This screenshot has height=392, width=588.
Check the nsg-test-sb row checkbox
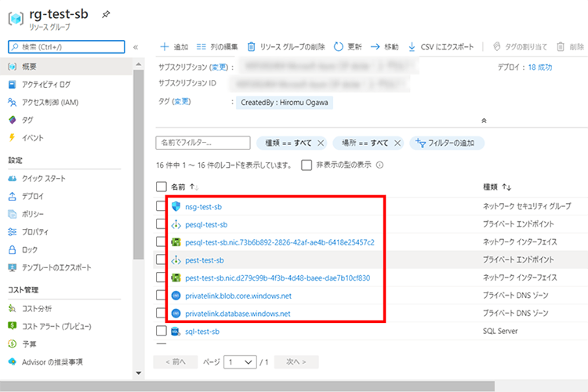coord(162,206)
